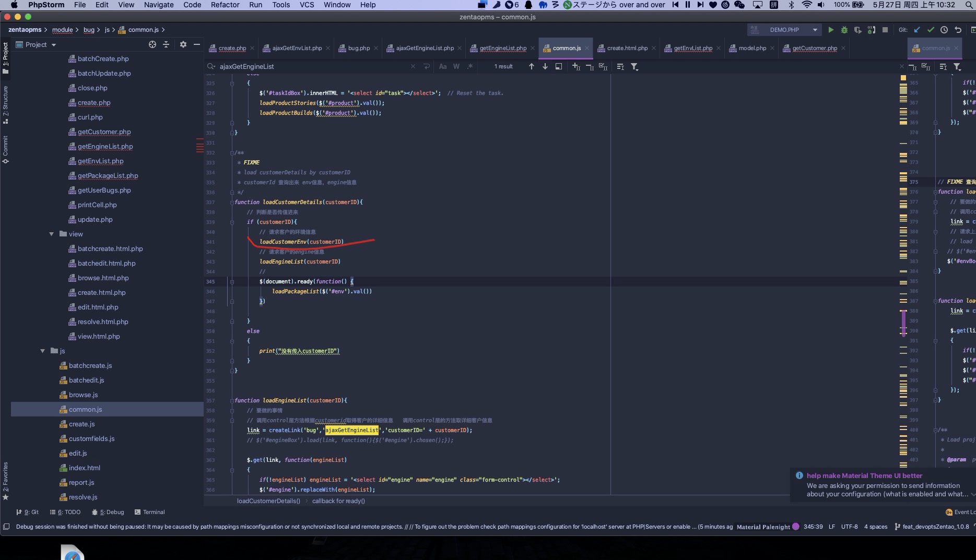Open Wi-Fi menu in macOS menu bar
Screen dimensions: 976x560
point(807,5)
